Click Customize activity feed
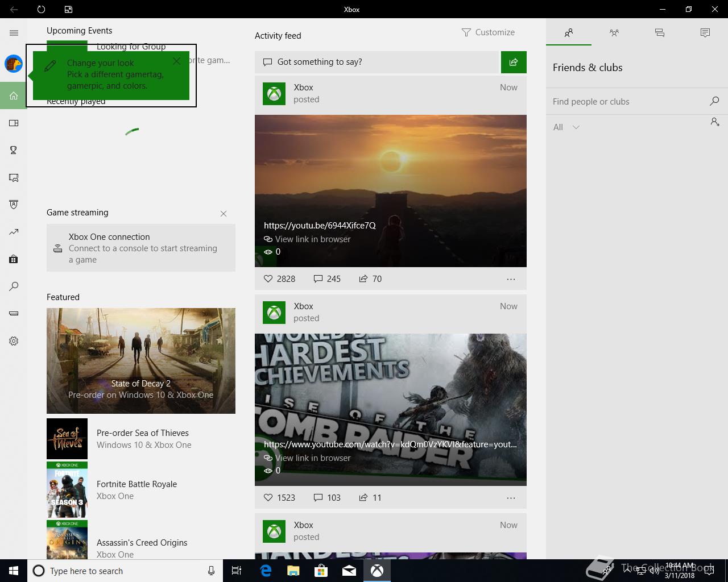 [488, 32]
